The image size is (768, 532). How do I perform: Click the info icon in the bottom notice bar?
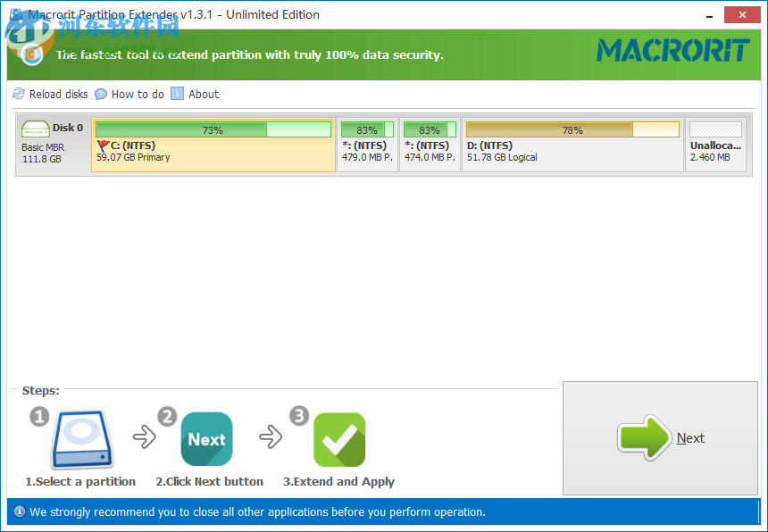click(20, 512)
